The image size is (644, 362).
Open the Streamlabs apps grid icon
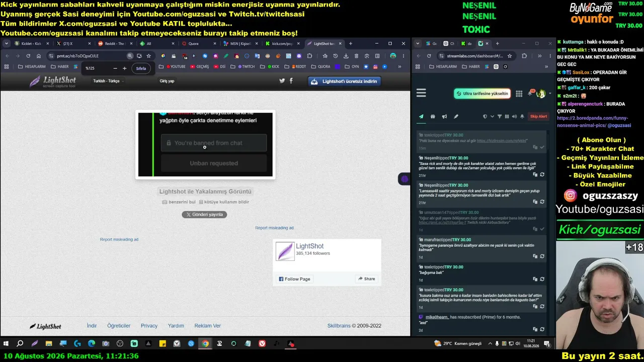[519, 94]
